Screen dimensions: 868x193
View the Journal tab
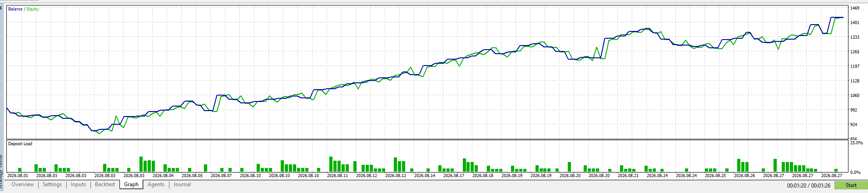click(182, 185)
